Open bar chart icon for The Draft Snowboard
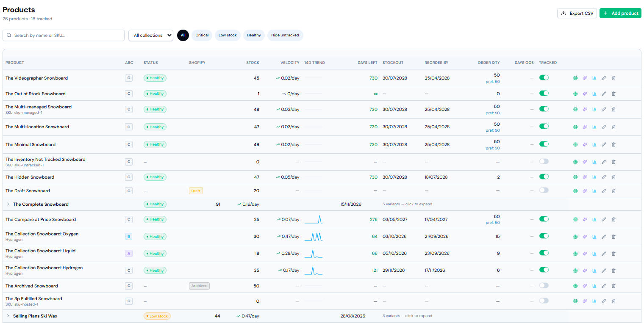This screenshot has height=323, width=644. [594, 191]
